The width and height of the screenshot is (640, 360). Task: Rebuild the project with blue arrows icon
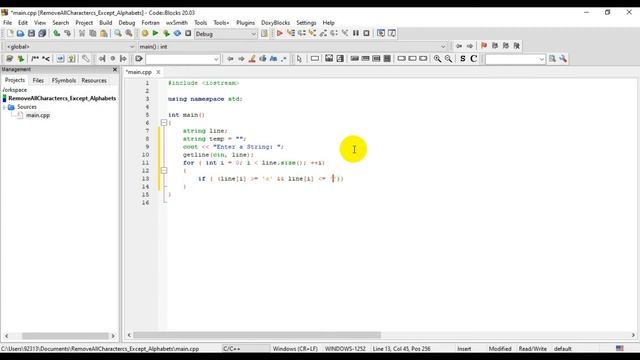[x=177, y=33]
